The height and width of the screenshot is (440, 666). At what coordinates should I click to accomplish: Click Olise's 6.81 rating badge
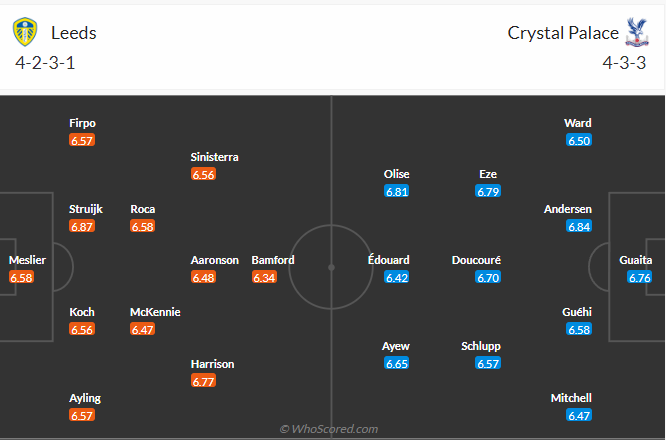point(397,191)
